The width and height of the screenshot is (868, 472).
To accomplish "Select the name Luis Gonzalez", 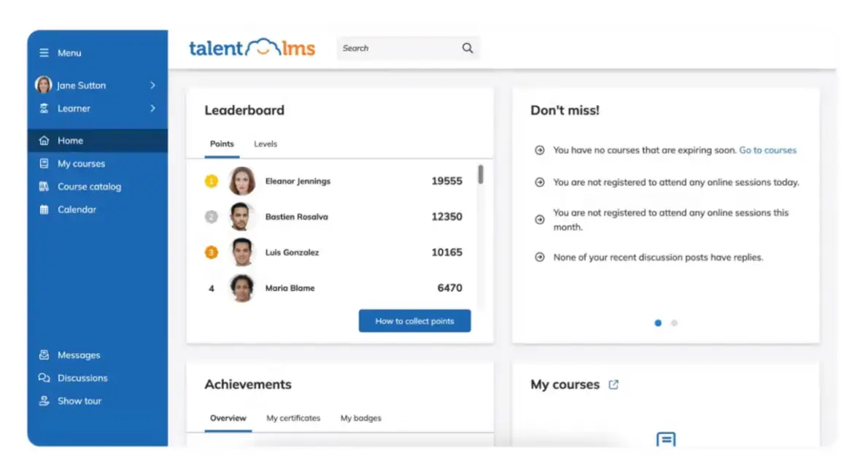I will (292, 252).
